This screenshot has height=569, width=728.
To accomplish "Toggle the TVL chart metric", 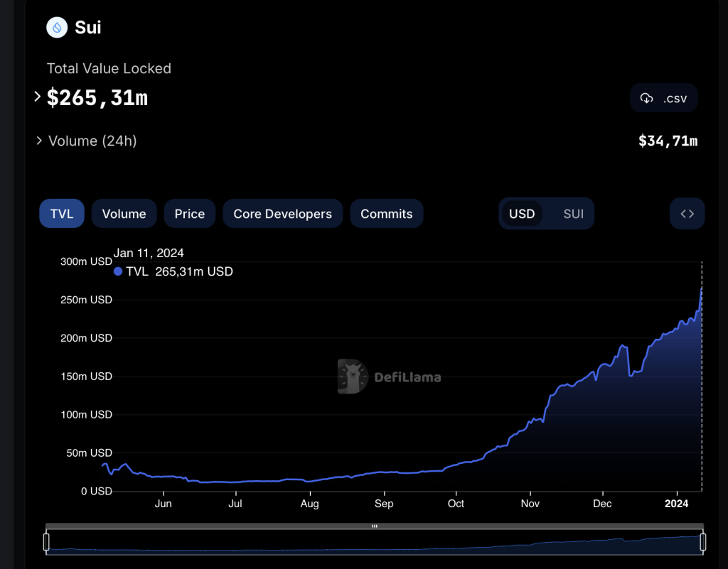I will pos(62,214).
